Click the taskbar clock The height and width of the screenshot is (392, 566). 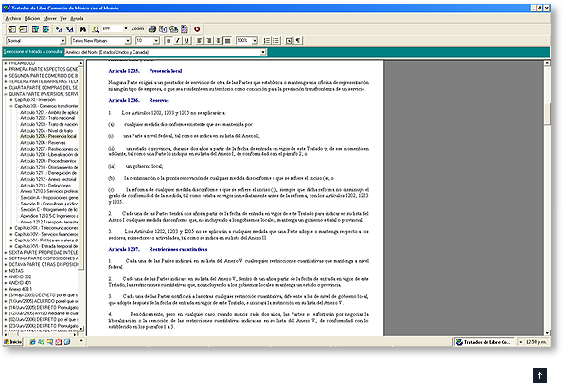(536, 342)
